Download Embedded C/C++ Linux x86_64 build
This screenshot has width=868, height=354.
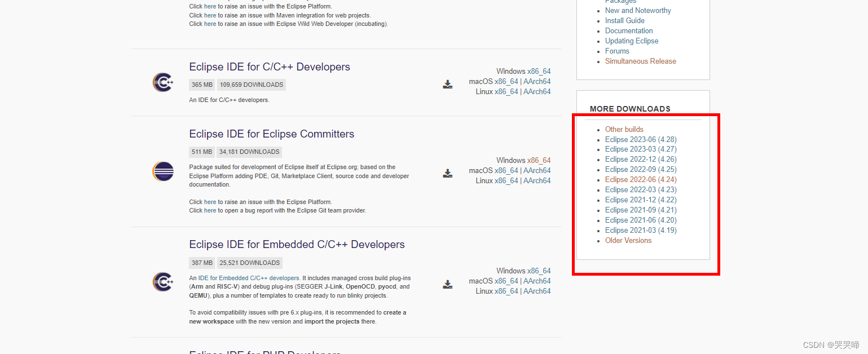point(506,291)
